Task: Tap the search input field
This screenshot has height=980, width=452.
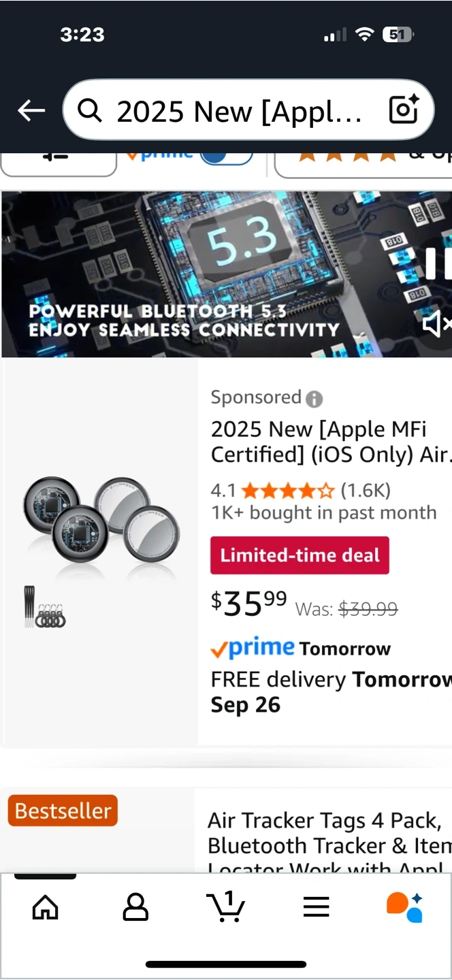Action: coord(238,110)
